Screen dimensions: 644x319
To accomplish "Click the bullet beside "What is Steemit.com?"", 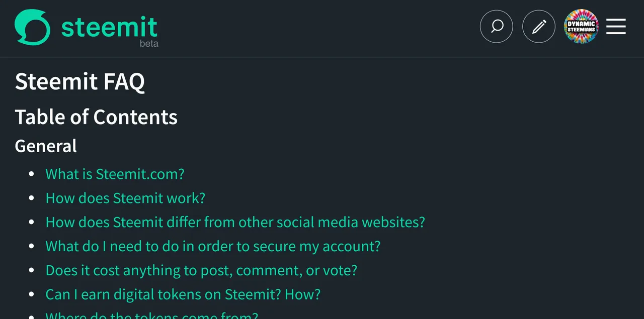I will pos(32,174).
